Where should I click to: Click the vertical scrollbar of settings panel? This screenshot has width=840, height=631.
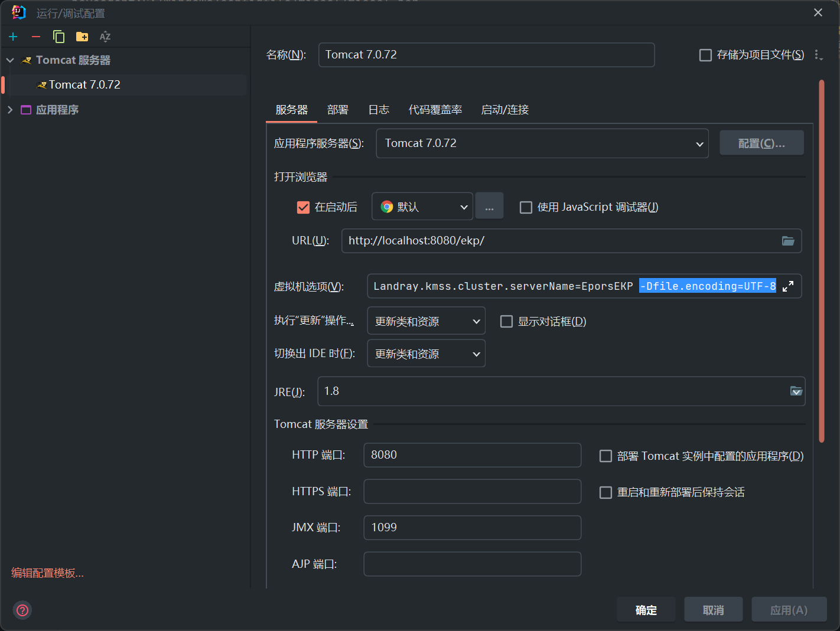point(822,261)
